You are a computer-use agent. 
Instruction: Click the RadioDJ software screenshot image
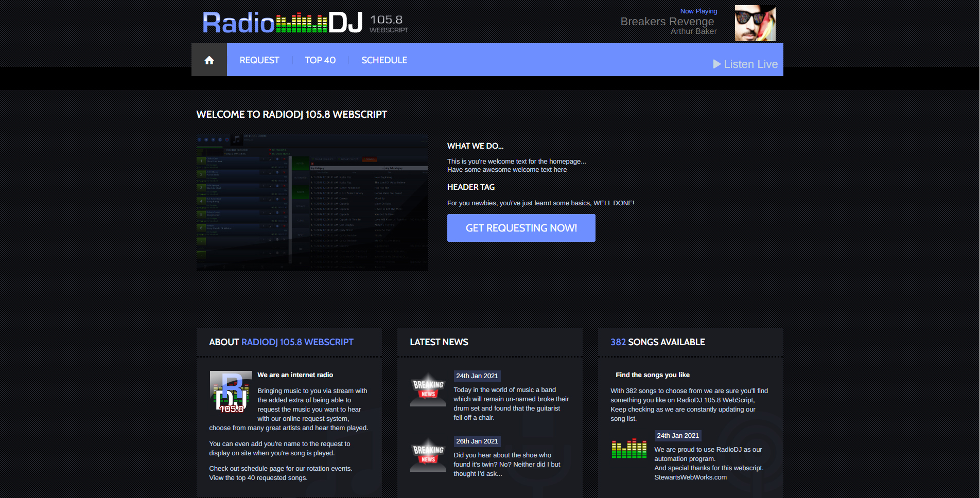pos(312,203)
